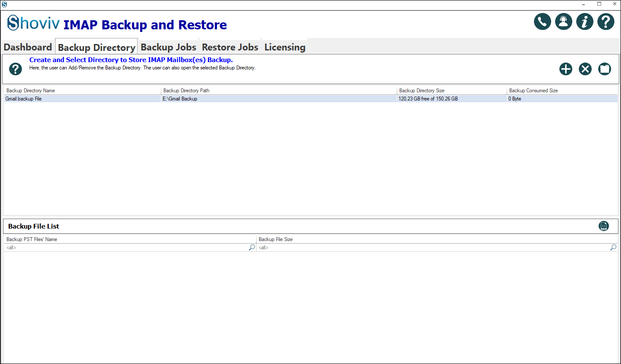Click the E:\Gmail Backup path cell

[279, 99]
